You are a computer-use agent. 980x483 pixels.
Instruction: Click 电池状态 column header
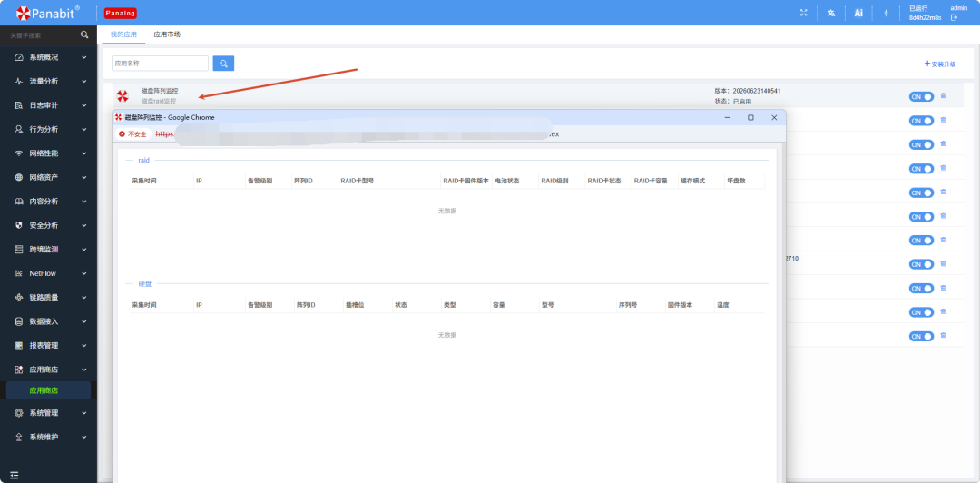tap(507, 181)
